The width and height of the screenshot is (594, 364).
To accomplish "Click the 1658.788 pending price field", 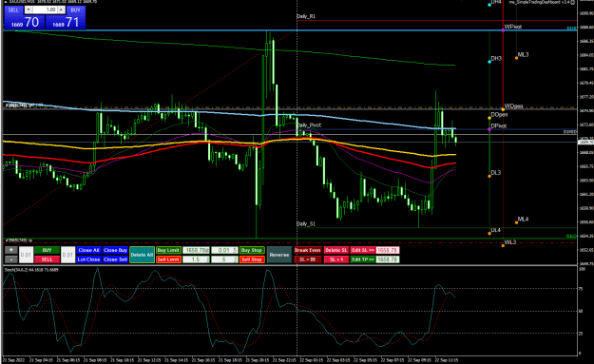I will [196, 250].
